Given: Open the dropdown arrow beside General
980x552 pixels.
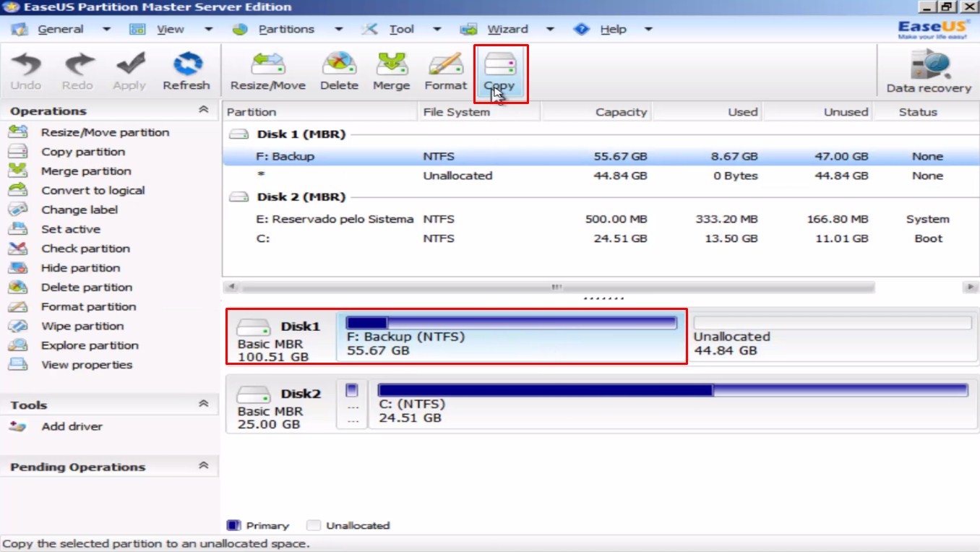Looking at the screenshot, I should 106,30.
